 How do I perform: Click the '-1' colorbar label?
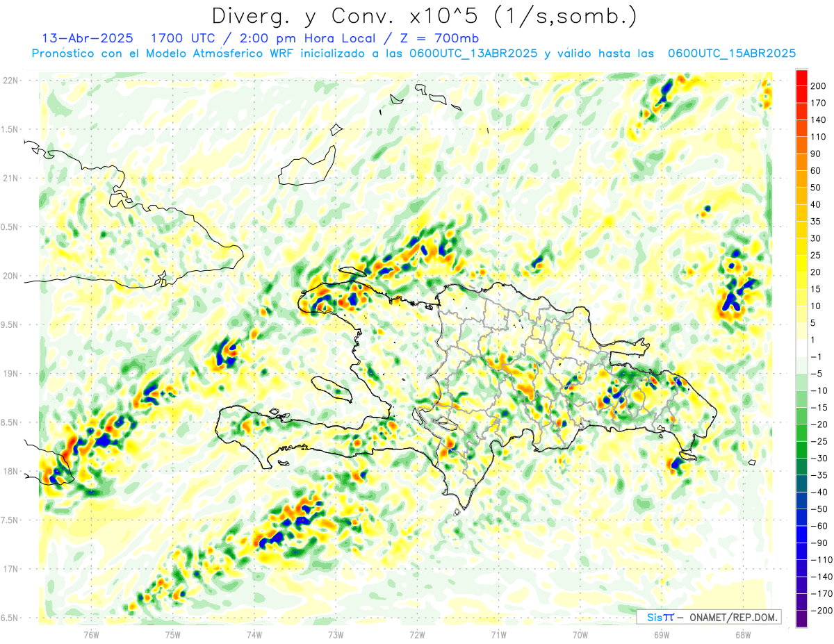816,356
